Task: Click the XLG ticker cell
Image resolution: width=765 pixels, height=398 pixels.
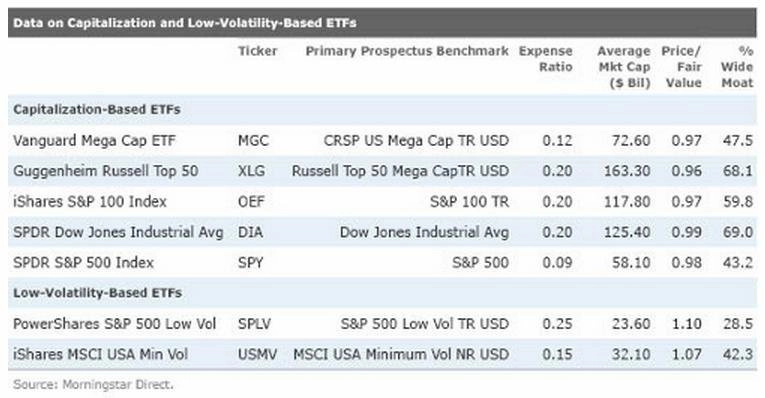Action: click(251, 171)
